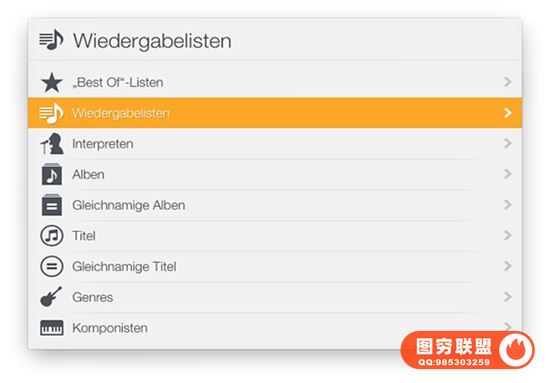Click the keyboard icon beside Komponisten
550x383 pixels.
pyautogui.click(x=52, y=328)
